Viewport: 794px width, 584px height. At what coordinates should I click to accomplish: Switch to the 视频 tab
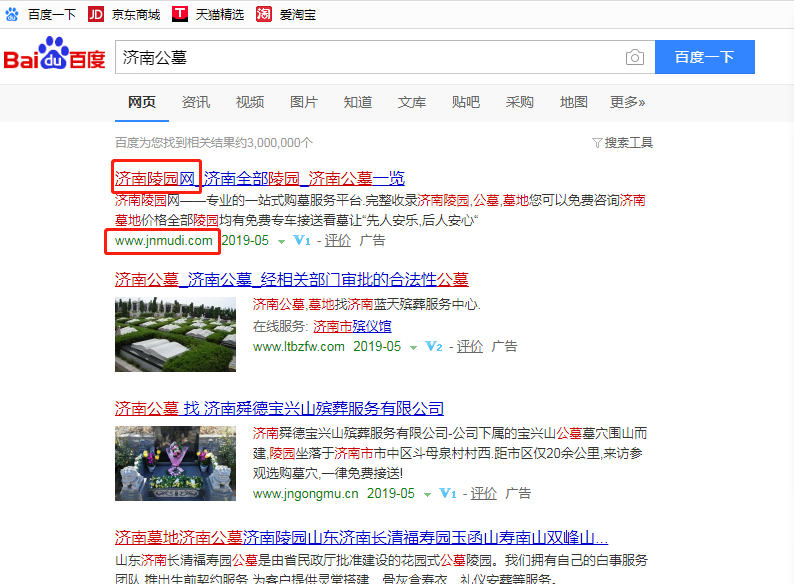point(250,102)
